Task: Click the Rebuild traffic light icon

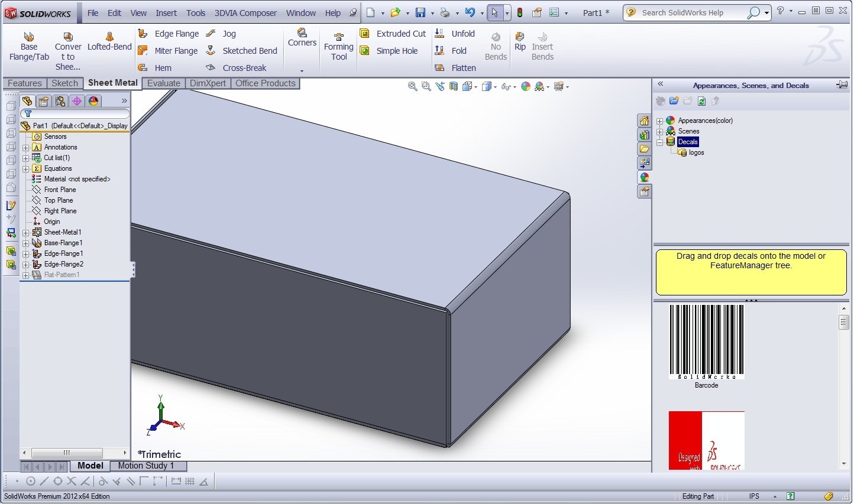Action: pyautogui.click(x=520, y=12)
